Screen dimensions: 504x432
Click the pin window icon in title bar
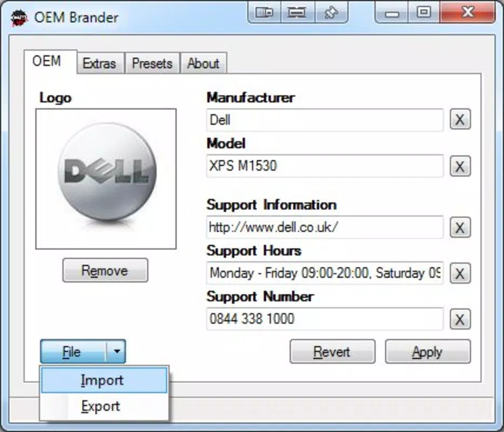(x=331, y=12)
